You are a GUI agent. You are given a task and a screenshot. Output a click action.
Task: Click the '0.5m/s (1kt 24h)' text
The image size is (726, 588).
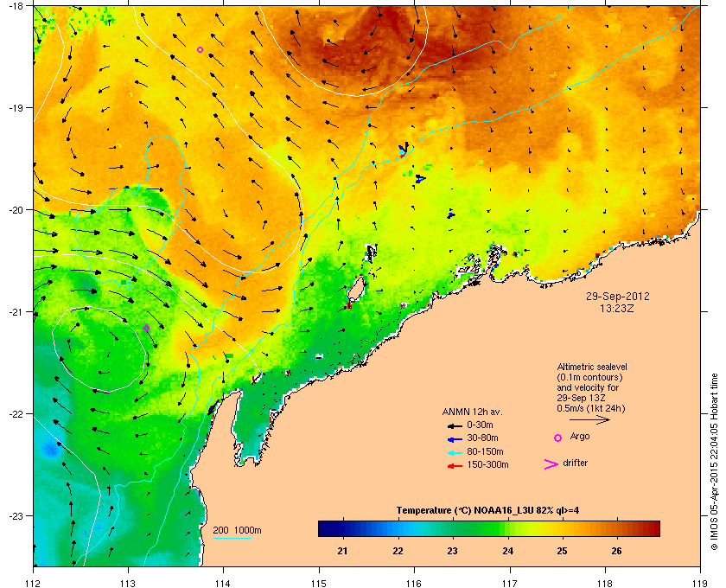pos(591,409)
